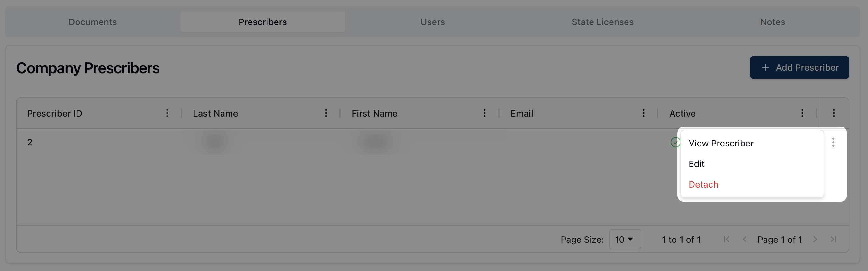Expand the Page Size dropdown

point(624,239)
